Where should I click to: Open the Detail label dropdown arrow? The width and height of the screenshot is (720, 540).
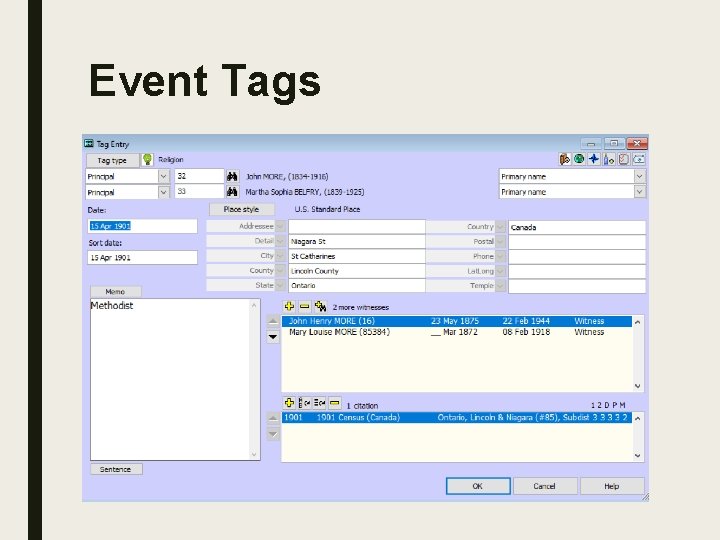(280, 241)
